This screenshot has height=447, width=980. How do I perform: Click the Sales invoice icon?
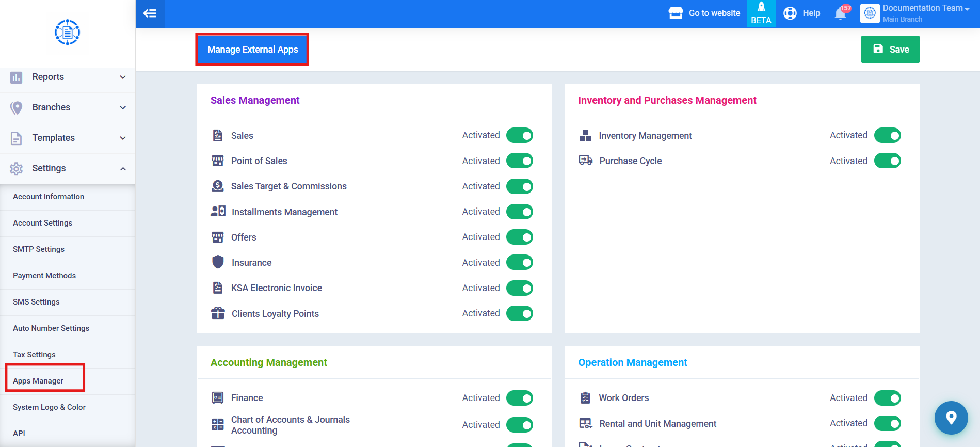point(218,136)
